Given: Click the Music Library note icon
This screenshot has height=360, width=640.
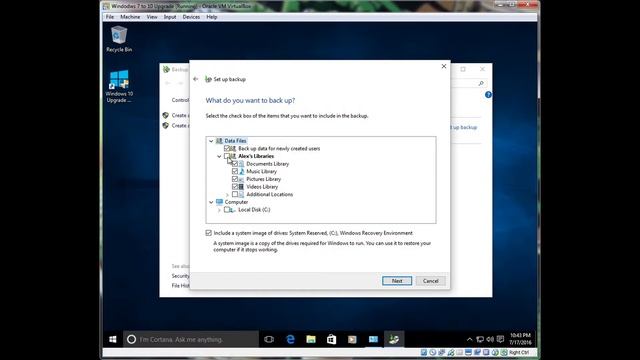Looking at the screenshot, I should (x=242, y=171).
